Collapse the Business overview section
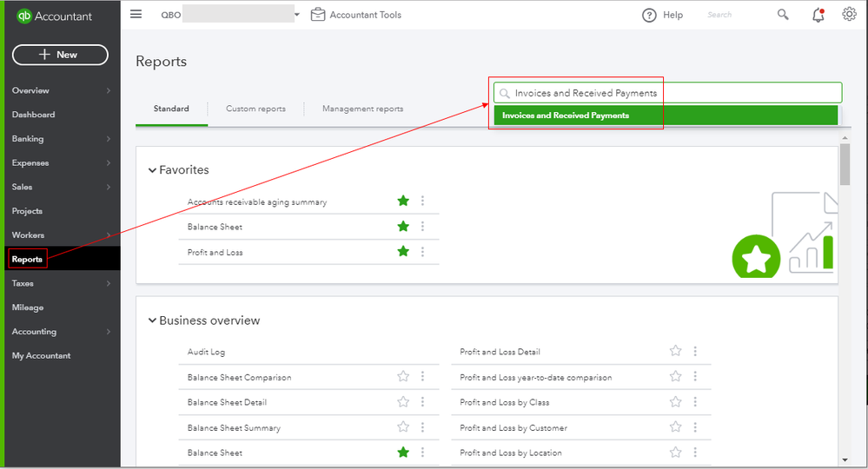The width and height of the screenshot is (868, 469). coord(152,320)
